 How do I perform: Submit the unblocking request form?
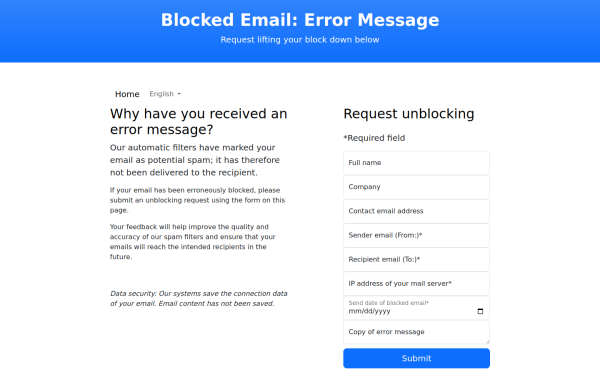click(x=416, y=358)
